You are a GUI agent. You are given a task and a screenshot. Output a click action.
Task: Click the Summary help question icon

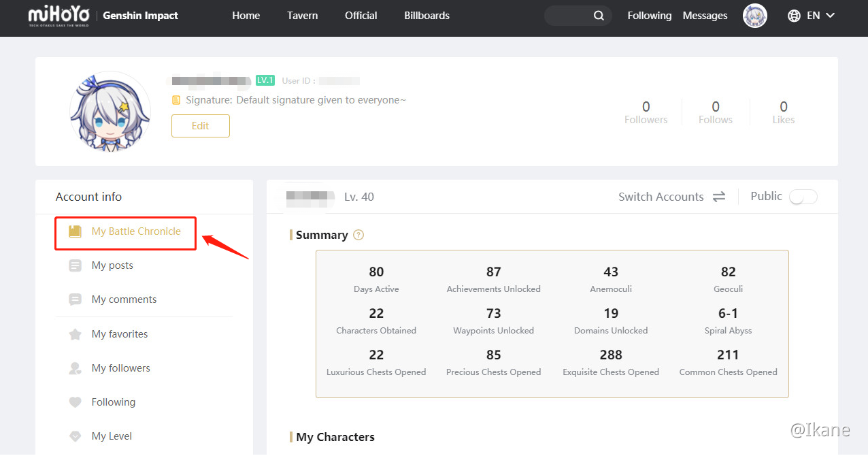pos(358,235)
